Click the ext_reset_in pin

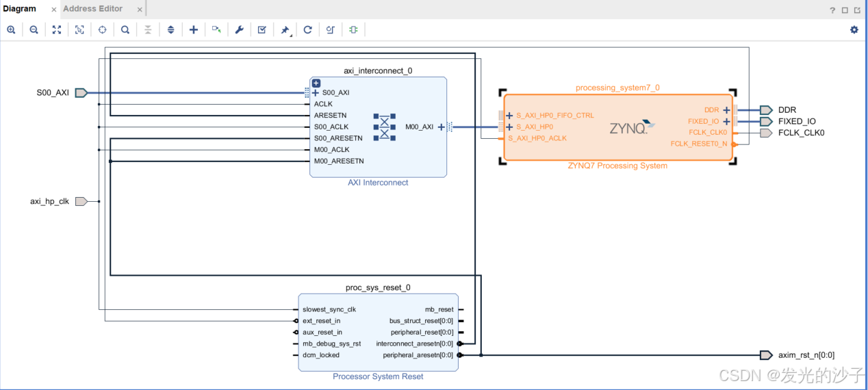point(321,321)
